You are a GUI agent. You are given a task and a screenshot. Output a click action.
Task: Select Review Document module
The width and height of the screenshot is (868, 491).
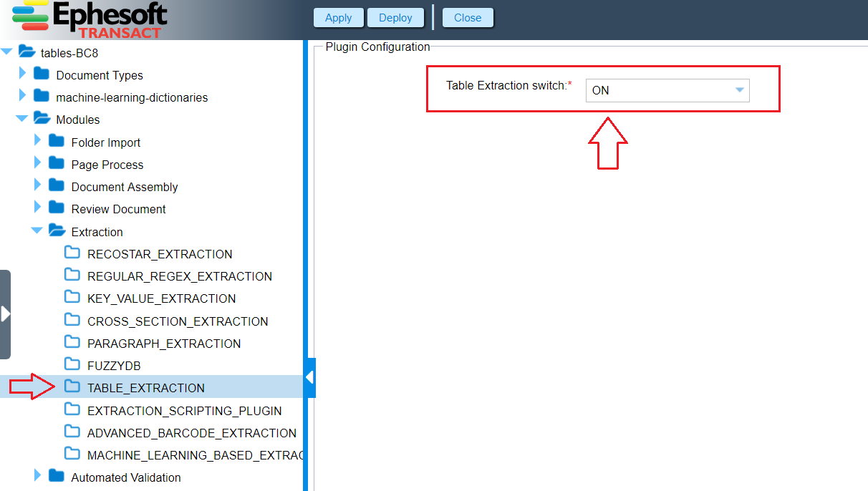(x=118, y=209)
